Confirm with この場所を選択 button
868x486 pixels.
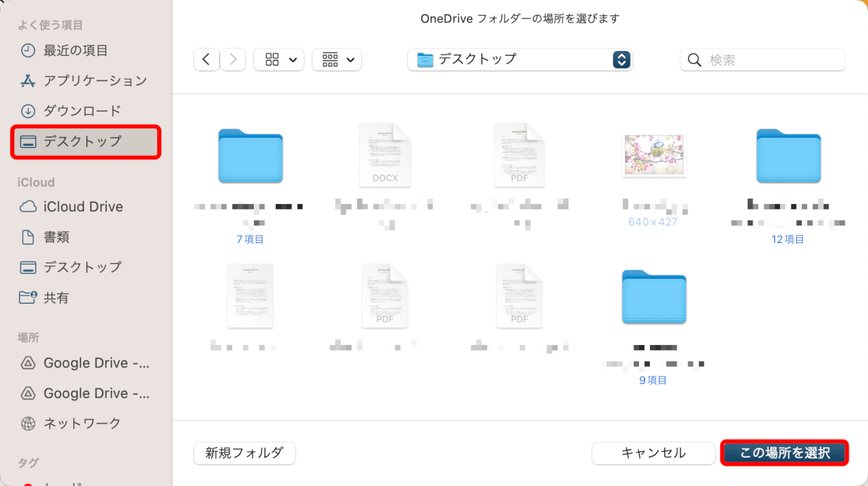point(785,453)
